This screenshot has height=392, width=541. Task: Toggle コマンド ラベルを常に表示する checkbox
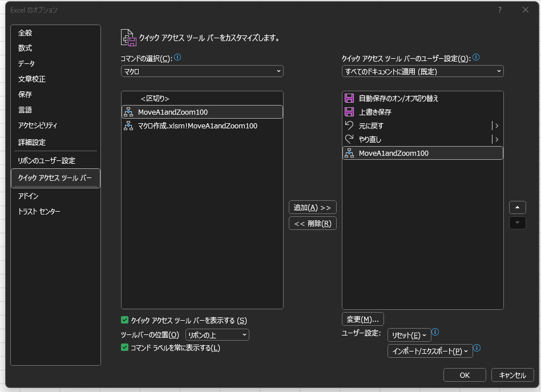coord(125,347)
